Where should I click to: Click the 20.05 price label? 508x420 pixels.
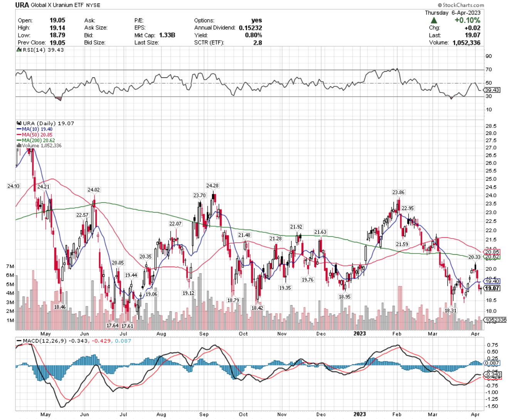point(118,263)
